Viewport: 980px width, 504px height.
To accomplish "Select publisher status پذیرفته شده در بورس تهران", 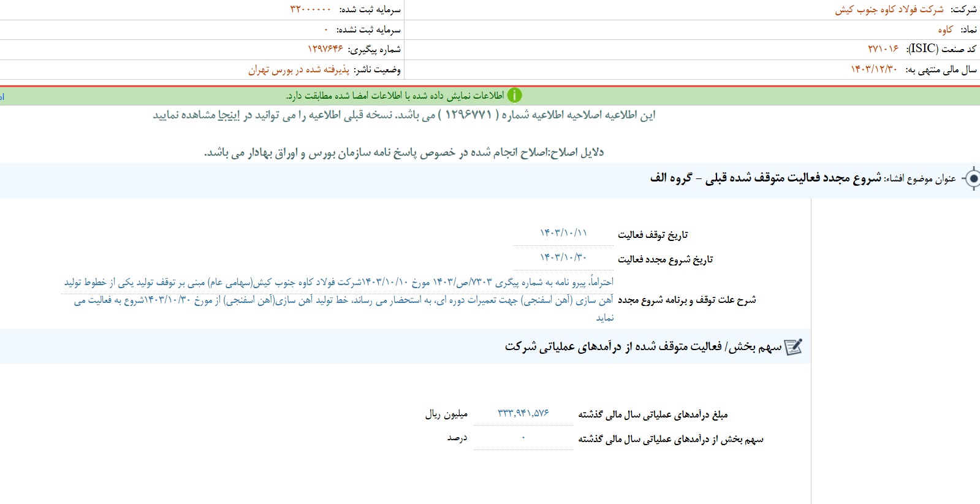I will click(x=298, y=69).
